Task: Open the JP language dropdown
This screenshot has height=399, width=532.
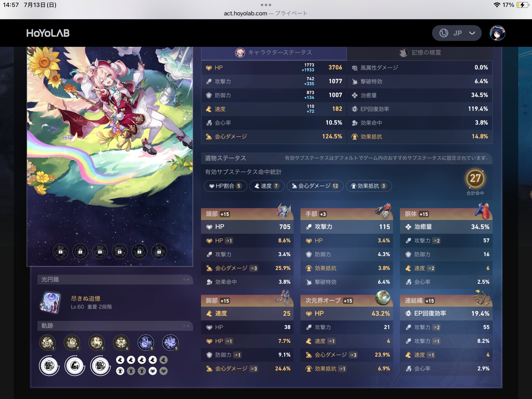Action: 456,33
